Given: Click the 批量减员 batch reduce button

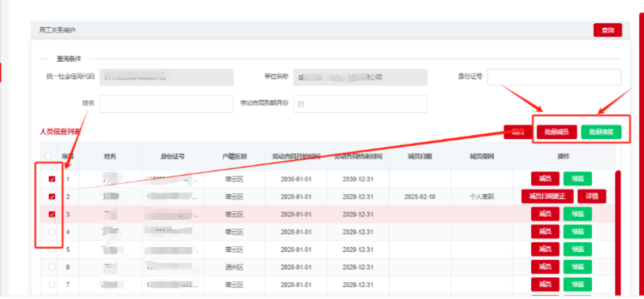Looking at the screenshot, I should coord(556,132).
